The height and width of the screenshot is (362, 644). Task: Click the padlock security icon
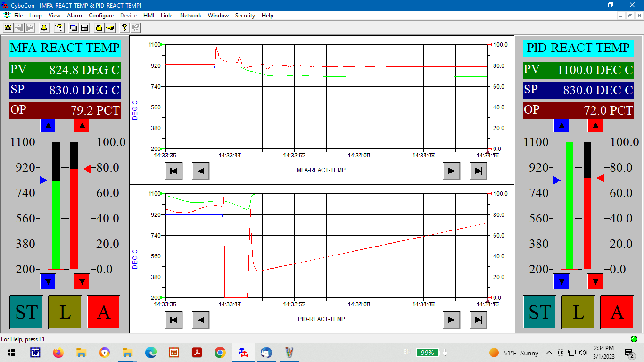pos(99,28)
